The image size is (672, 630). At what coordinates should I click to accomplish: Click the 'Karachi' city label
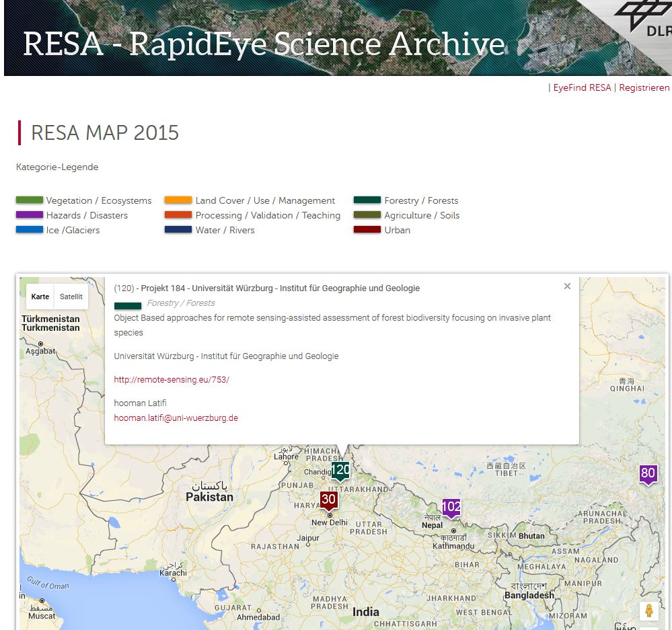point(173,573)
